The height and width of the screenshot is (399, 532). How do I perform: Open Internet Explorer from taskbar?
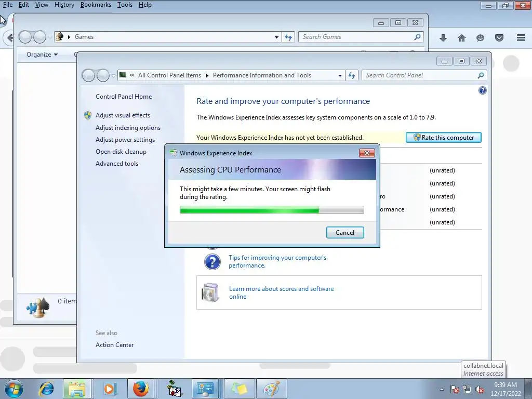[46, 389]
